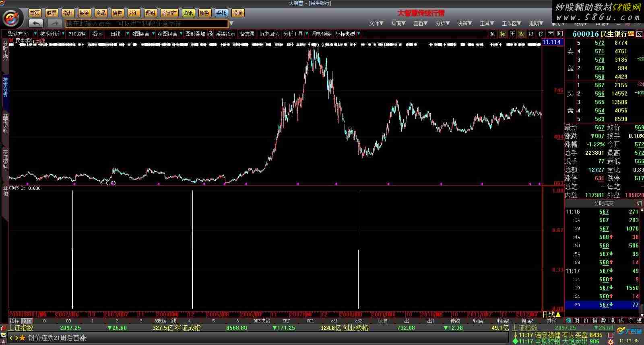This screenshot has width=644, height=345.
Task: Open the 资讯 news section
Action: [x=188, y=13]
